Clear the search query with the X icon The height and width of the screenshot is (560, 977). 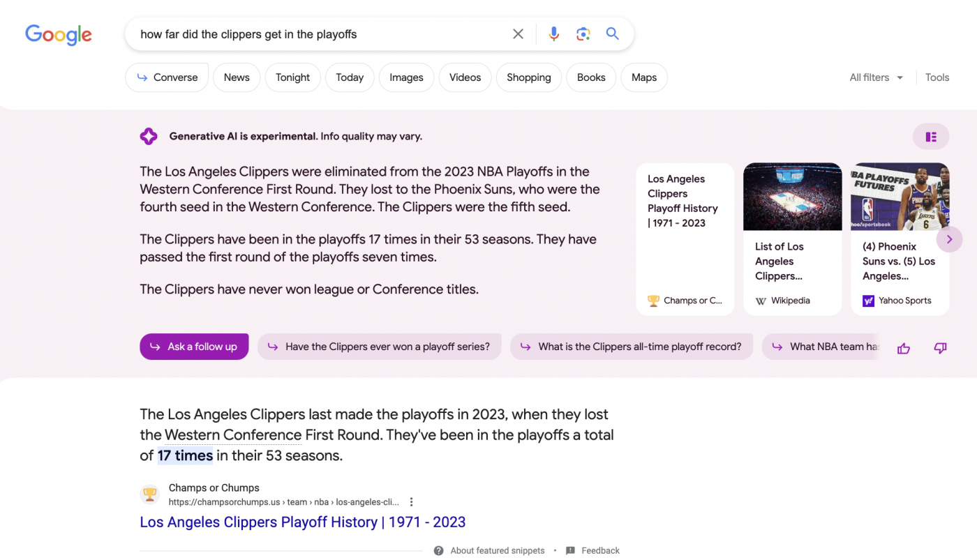(518, 34)
